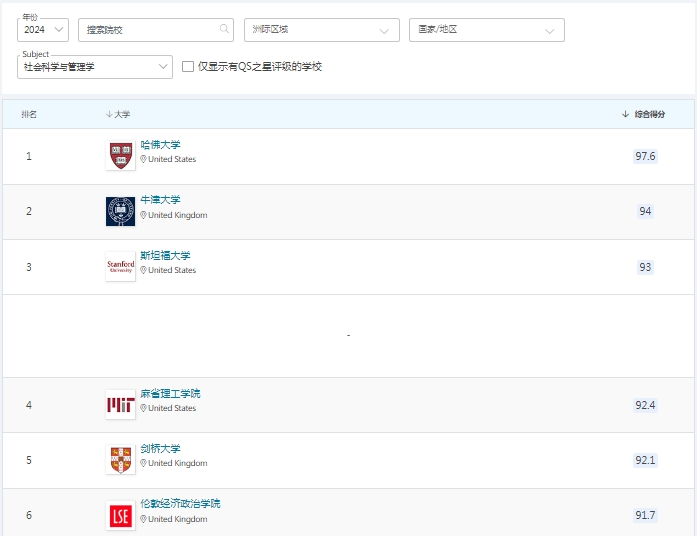Click the 97.6 score for Harvard
The width and height of the screenshot is (697, 536).
[645, 156]
